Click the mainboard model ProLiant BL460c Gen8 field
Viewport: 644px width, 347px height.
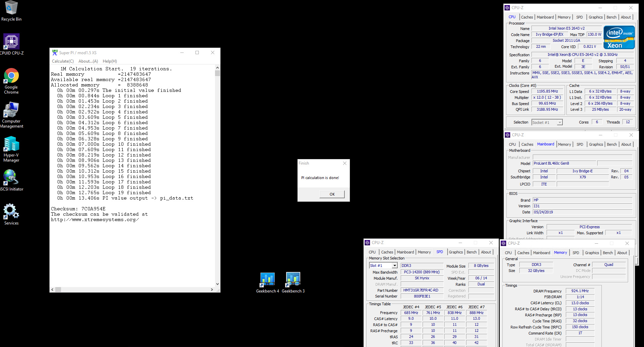click(564, 164)
